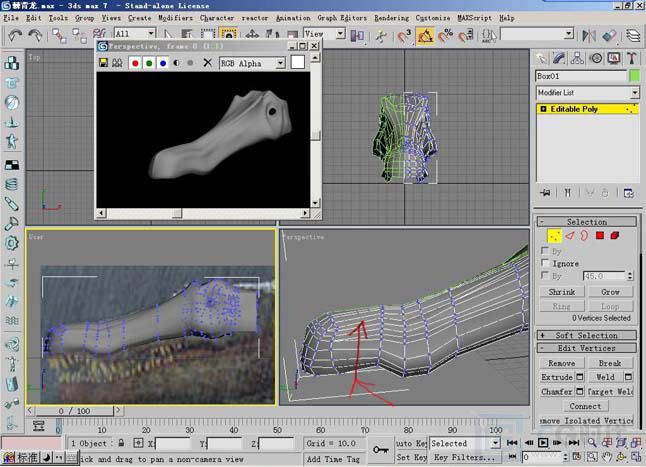
Task: Activate Select and Move tool
Action: tap(252, 35)
